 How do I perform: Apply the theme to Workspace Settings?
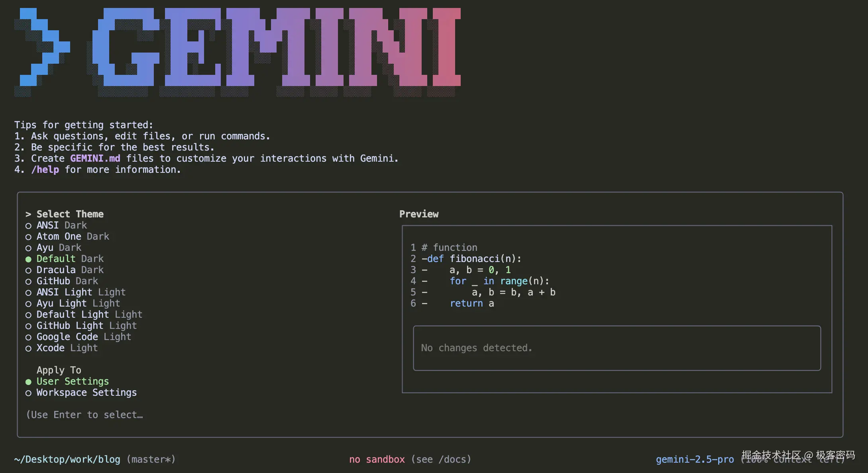pos(86,393)
